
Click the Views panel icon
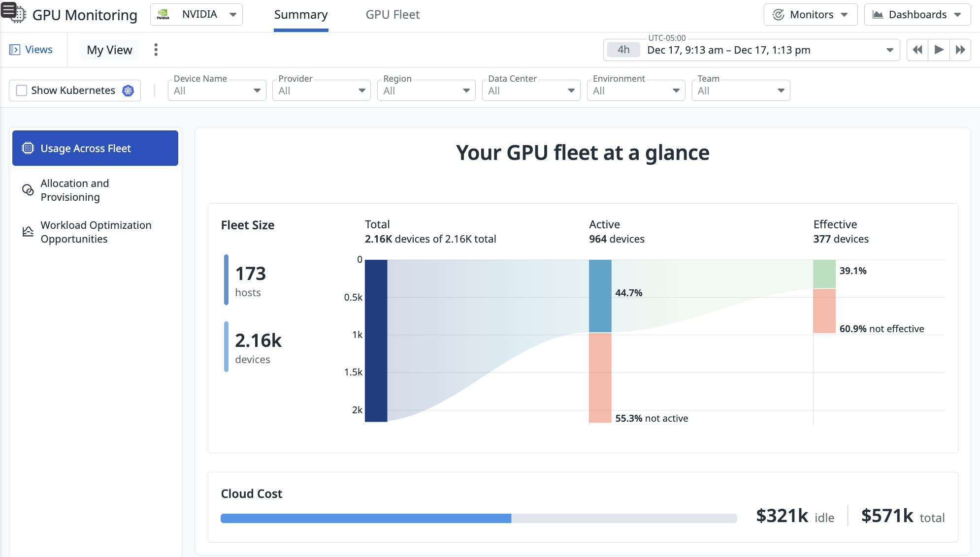[15, 50]
